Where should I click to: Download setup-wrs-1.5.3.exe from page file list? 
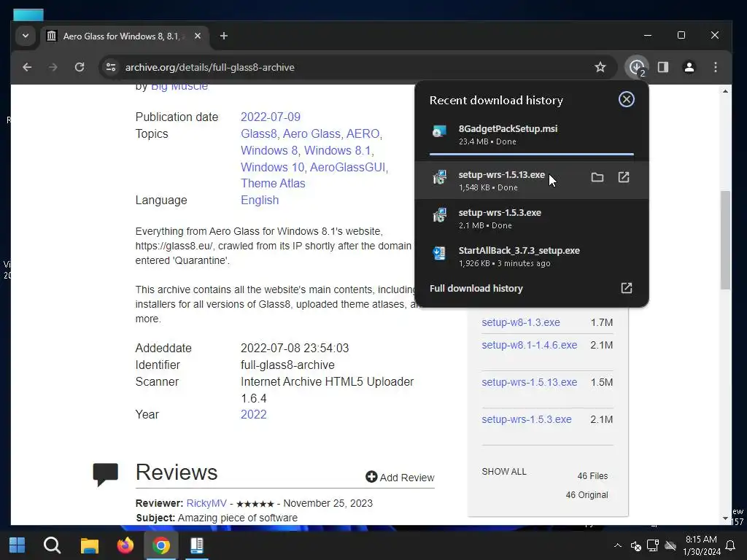[x=527, y=419]
